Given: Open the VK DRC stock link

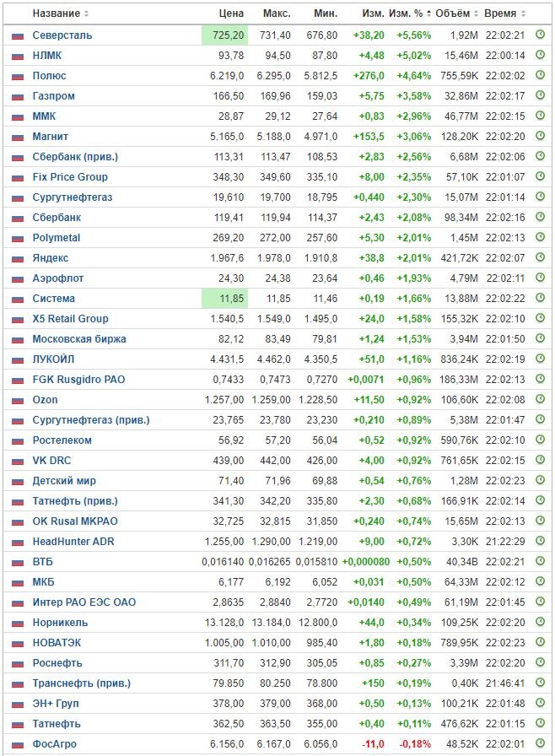Looking at the screenshot, I should point(51,461).
